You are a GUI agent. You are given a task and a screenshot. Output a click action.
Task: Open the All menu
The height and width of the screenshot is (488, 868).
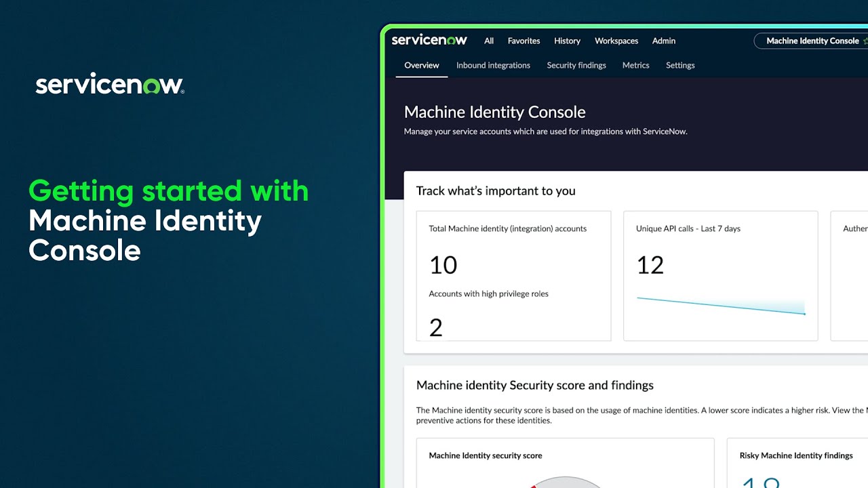coord(489,41)
